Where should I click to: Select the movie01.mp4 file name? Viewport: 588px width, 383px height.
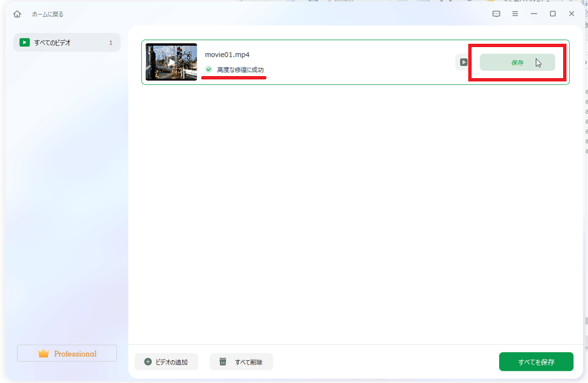[x=227, y=55]
